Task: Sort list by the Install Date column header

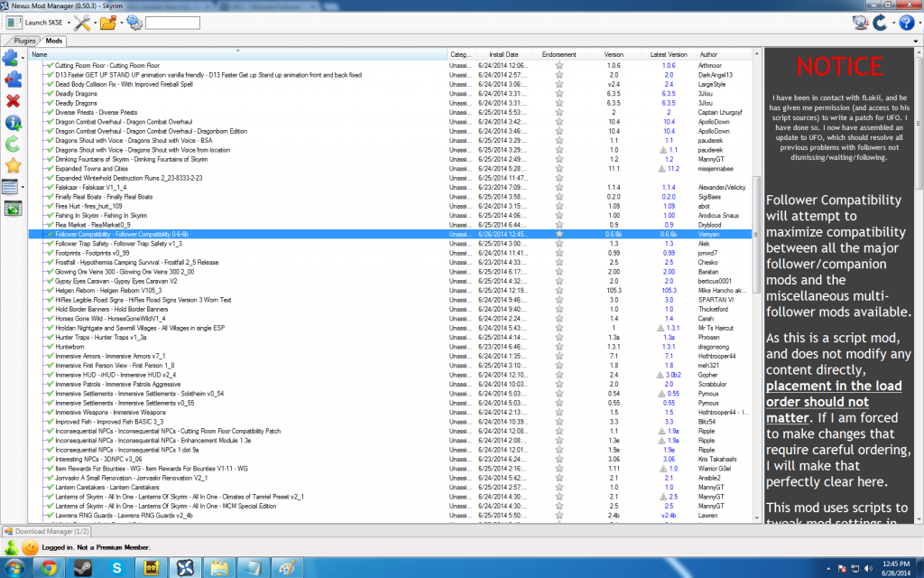Action: pos(504,54)
